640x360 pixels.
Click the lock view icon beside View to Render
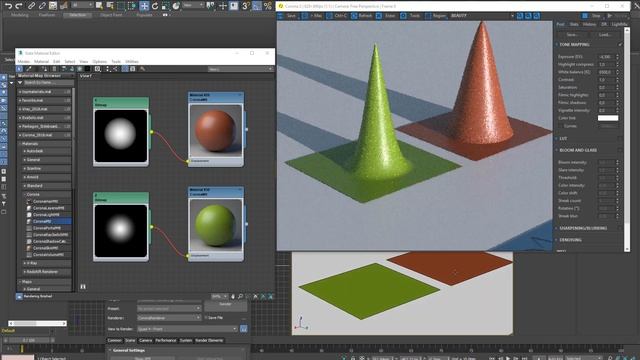(x=244, y=329)
